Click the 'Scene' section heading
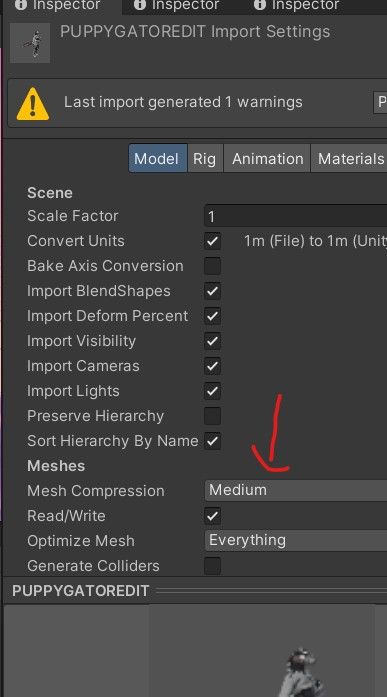Image resolution: width=387 pixels, height=697 pixels. (50, 193)
